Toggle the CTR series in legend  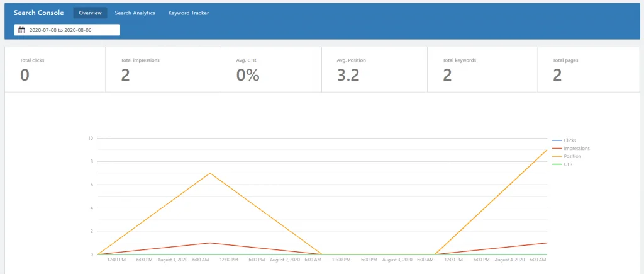568,164
